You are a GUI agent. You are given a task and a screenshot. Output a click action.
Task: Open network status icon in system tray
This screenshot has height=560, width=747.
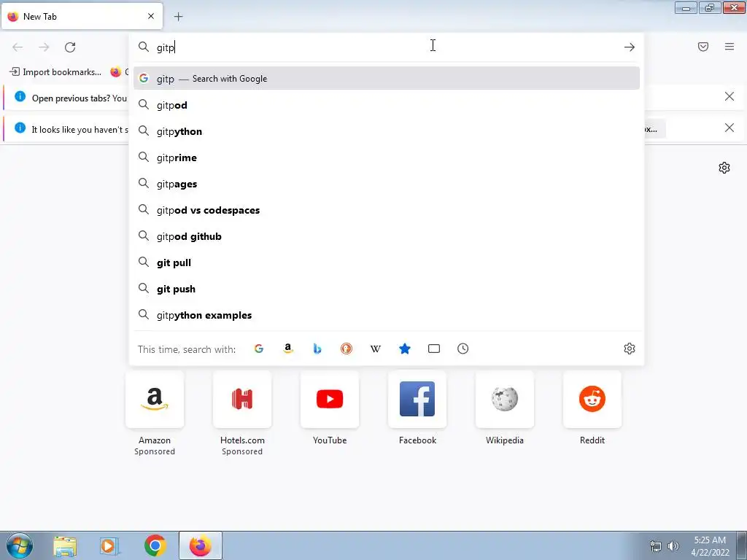(x=656, y=546)
